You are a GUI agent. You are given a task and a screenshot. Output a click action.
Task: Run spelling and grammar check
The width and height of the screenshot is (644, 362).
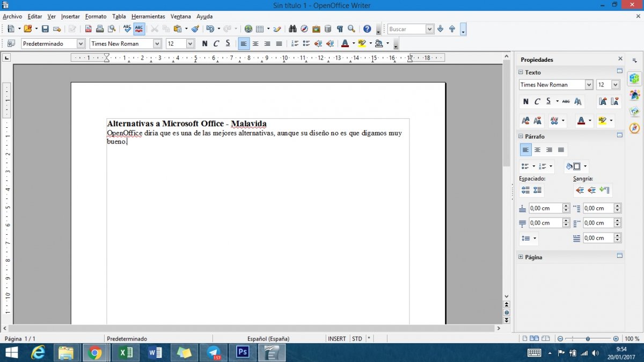(x=127, y=29)
